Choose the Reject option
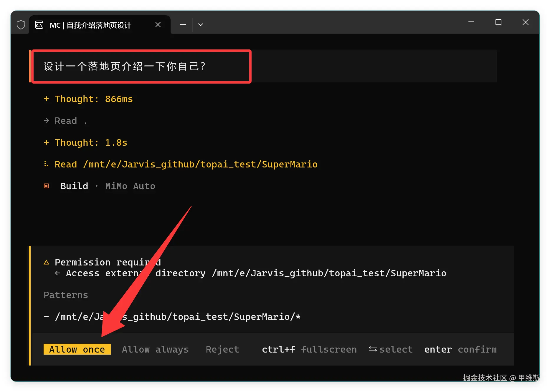Image resolution: width=550 pixels, height=392 pixels. coord(222,349)
